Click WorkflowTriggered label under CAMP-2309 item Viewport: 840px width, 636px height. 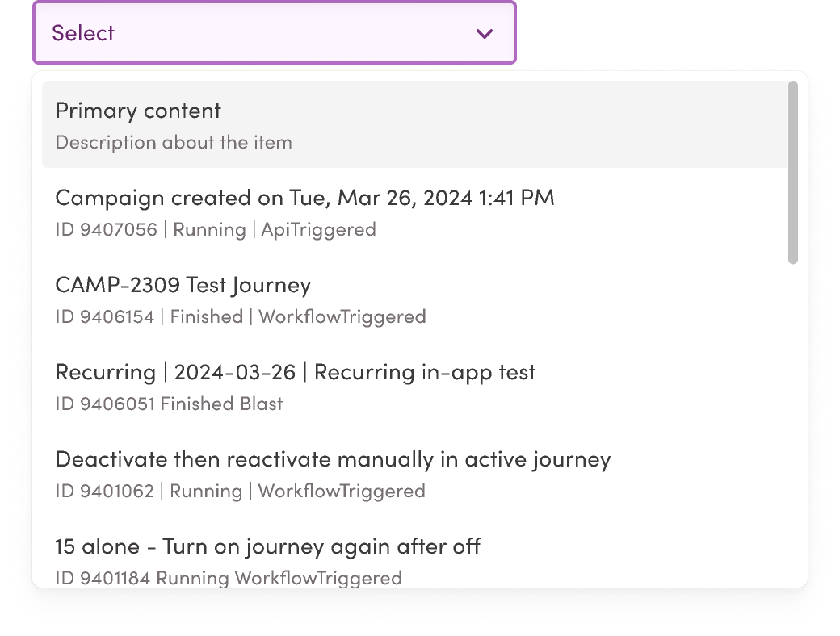tap(342, 317)
